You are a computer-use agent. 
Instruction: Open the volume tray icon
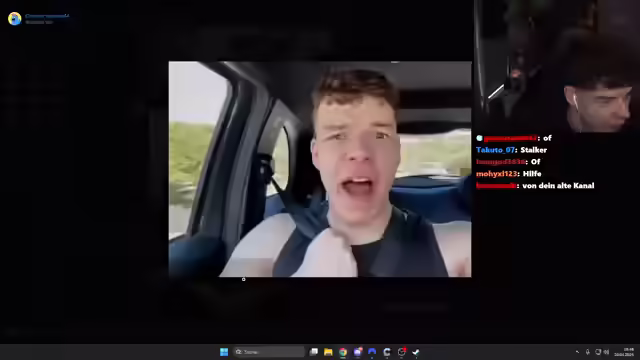click(x=607, y=352)
